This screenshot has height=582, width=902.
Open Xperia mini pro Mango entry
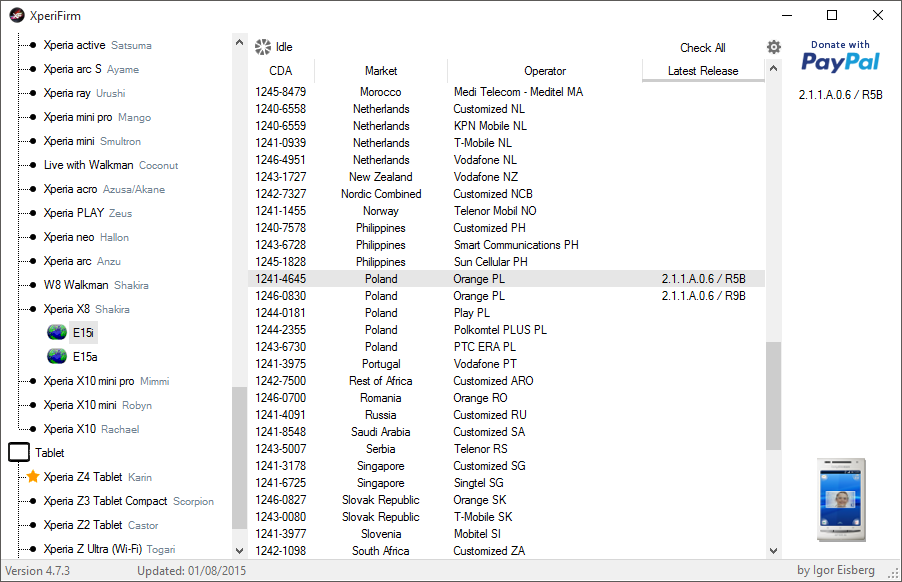pos(97,117)
